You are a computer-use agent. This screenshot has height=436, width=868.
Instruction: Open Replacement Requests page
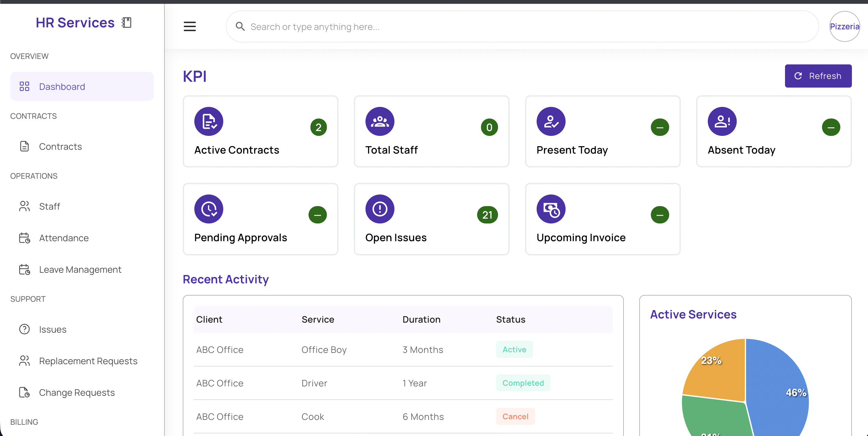[x=82, y=361]
